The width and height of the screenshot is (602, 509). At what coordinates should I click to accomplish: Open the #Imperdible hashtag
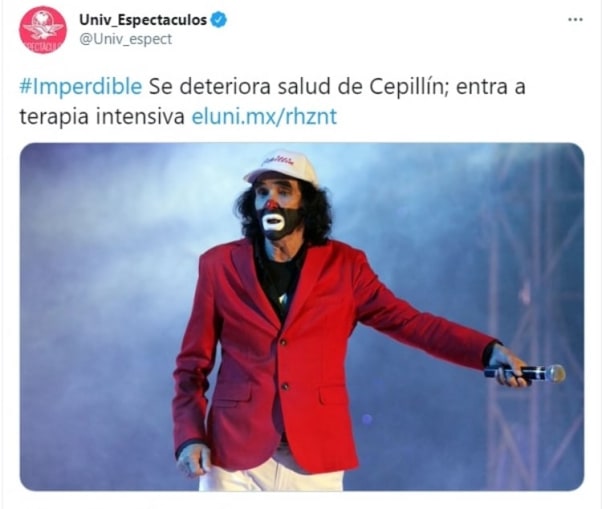[x=81, y=87]
